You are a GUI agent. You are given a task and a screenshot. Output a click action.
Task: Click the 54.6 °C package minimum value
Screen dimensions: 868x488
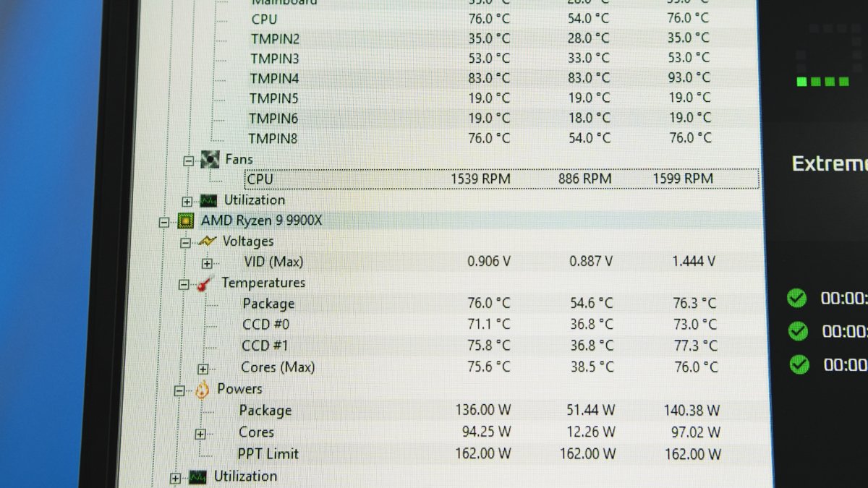click(x=590, y=303)
